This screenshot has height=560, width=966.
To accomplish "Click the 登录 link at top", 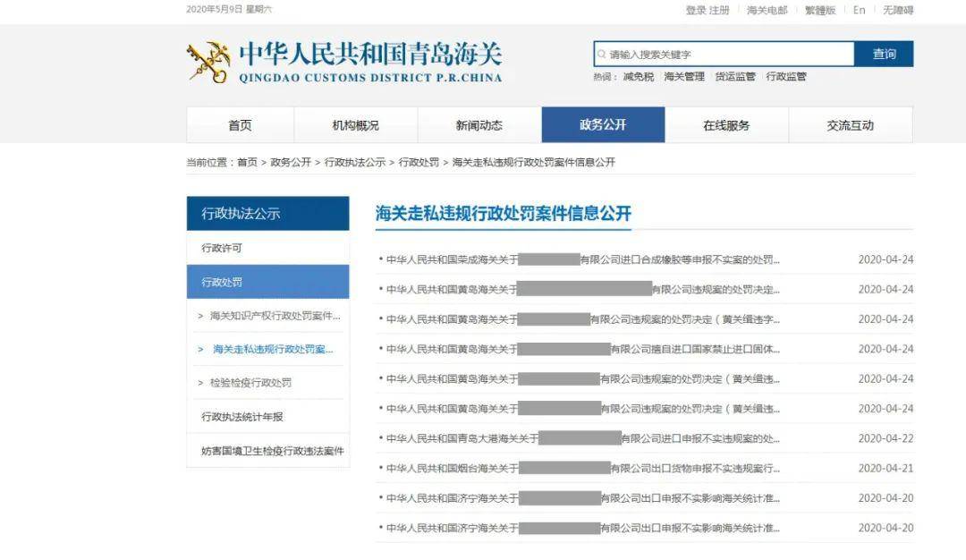I will 696,10.
